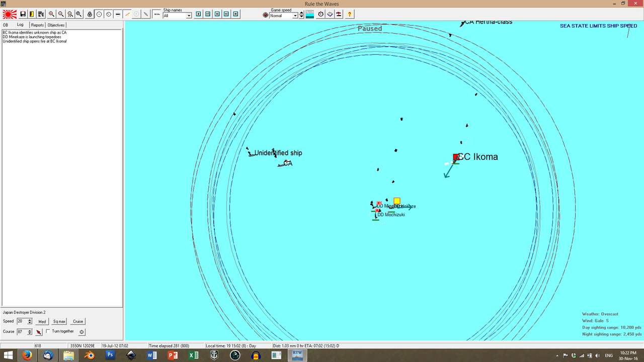
Task: Open the Reports tab
Action: [37, 25]
